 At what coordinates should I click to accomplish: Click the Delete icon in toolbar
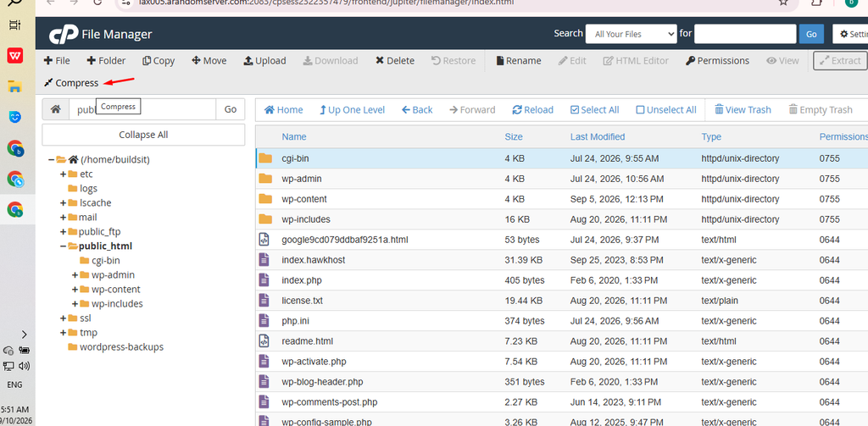pos(379,61)
